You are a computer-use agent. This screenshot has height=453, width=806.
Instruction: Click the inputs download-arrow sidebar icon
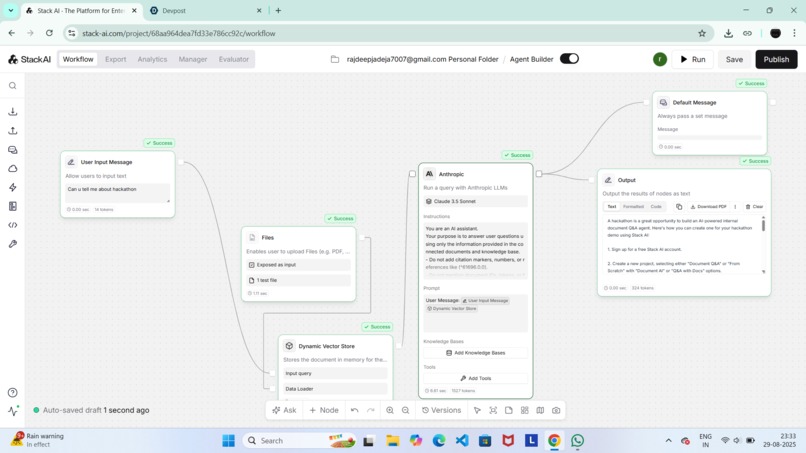coord(13,112)
